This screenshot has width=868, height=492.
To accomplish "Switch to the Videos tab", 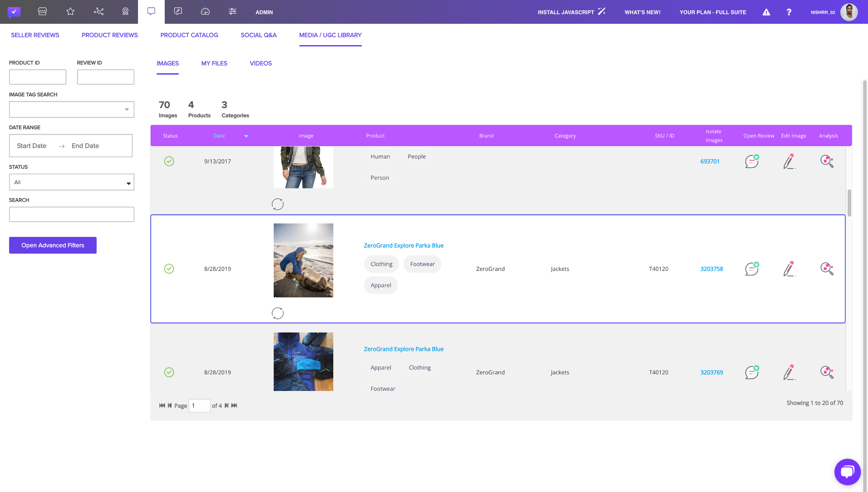I will pyautogui.click(x=260, y=63).
